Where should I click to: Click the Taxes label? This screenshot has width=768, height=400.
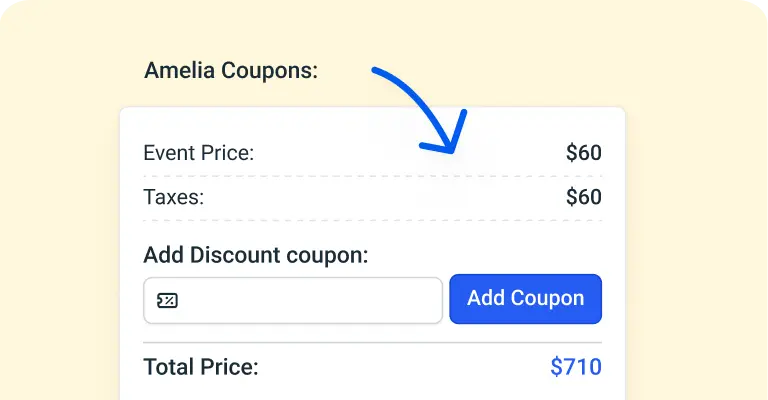point(174,197)
